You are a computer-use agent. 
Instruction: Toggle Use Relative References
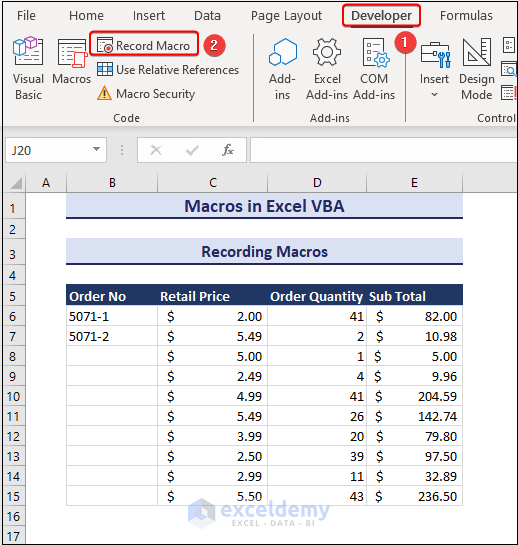click(168, 70)
